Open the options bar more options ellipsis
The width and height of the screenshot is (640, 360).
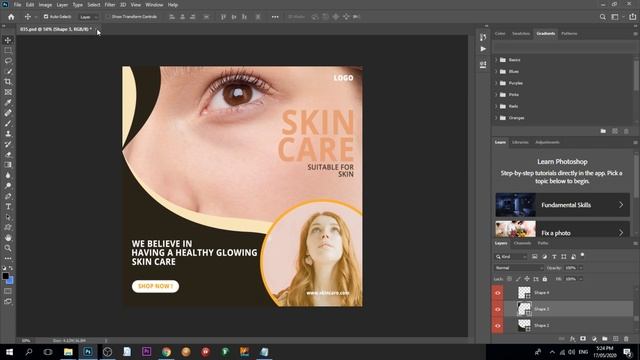pos(275,17)
